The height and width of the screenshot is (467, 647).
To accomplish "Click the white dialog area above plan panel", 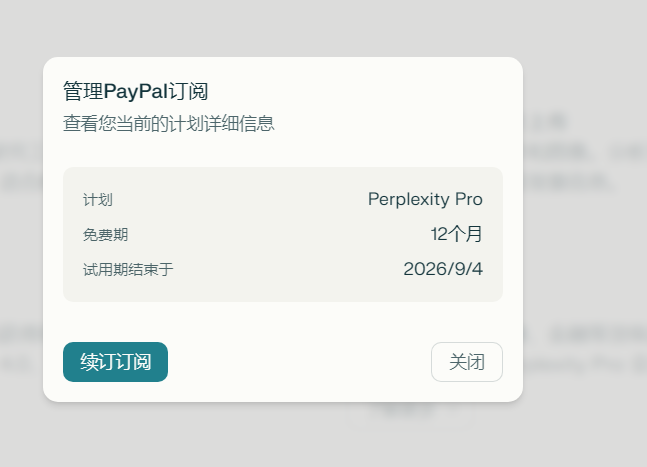I will coord(283,151).
